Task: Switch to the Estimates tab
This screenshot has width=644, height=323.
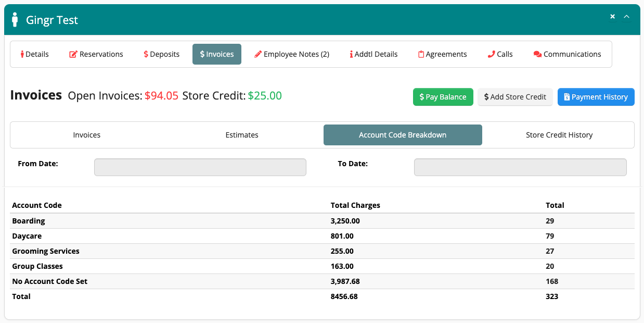Action: (242, 134)
